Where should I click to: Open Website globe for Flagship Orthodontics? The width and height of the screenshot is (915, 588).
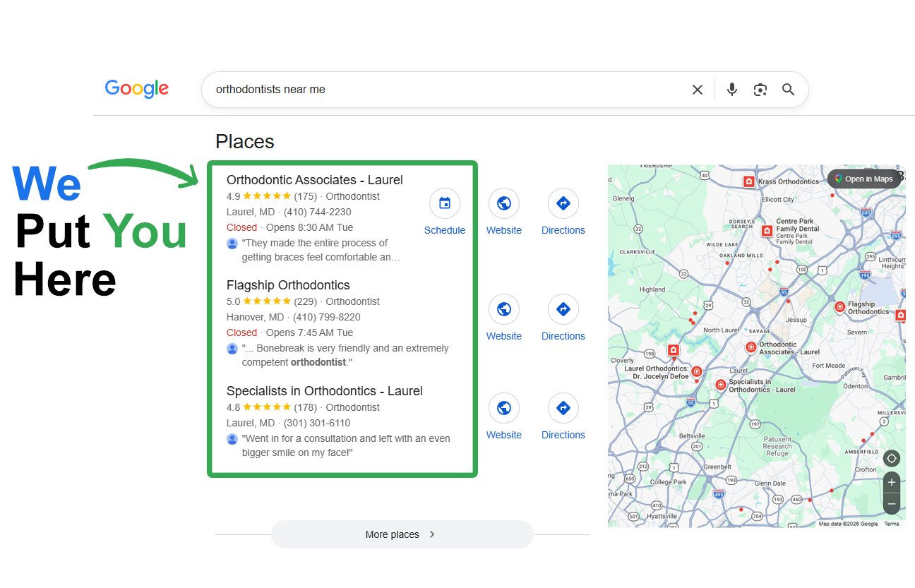[504, 309]
